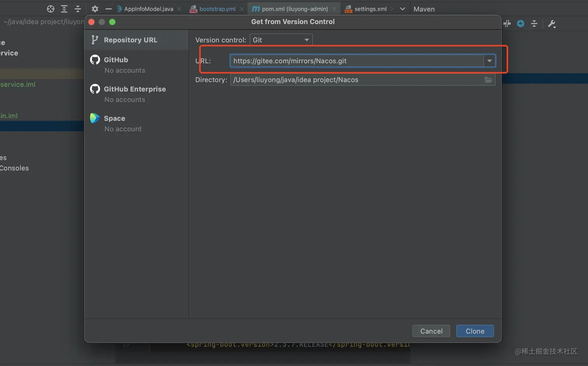Viewport: 588px width, 366px height.
Task: Open the Version control Git dropdown
Action: pos(281,40)
